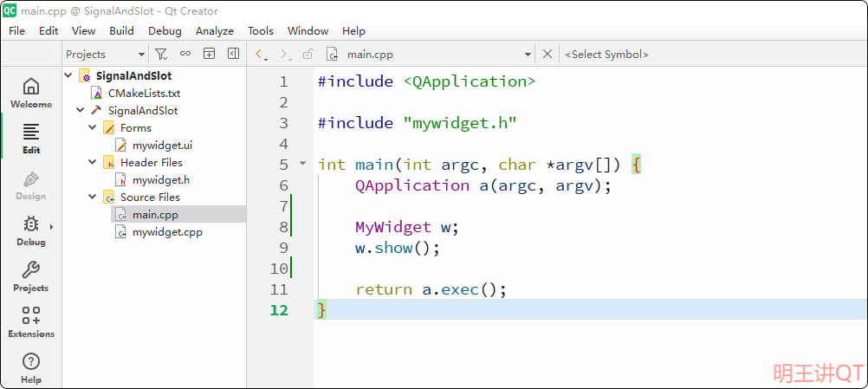Toggle synchronize with editor link icon
The image size is (868, 389).
185,54
